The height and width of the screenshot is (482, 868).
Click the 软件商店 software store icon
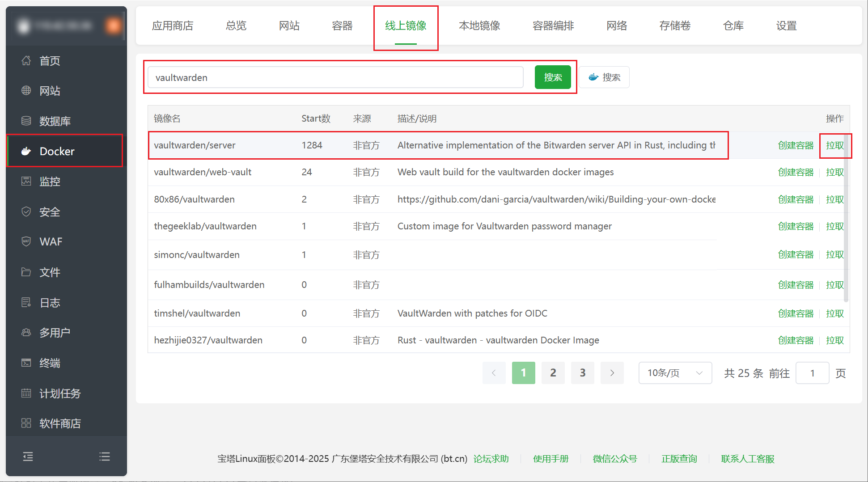26,423
